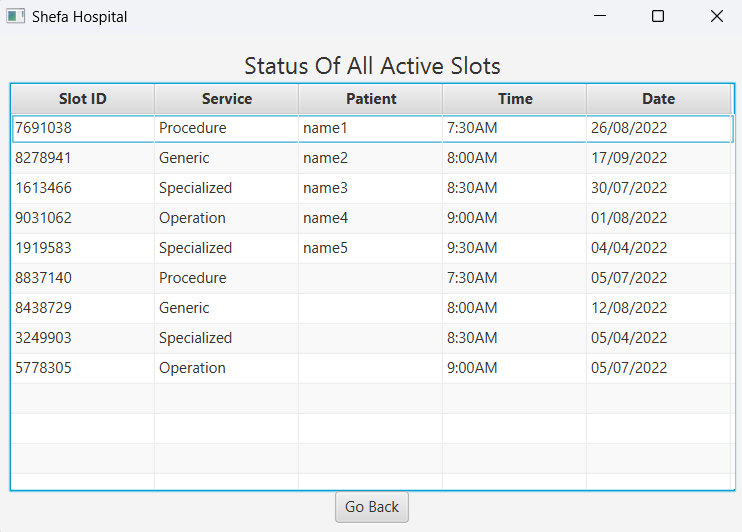
Task: Sort table by Slot ID column header
Action: click(x=83, y=99)
